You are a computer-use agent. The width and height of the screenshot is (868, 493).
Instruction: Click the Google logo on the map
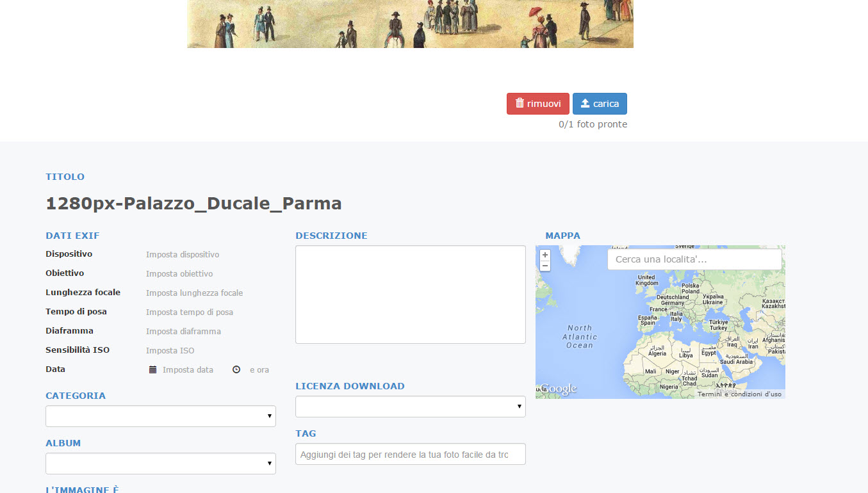click(x=557, y=389)
